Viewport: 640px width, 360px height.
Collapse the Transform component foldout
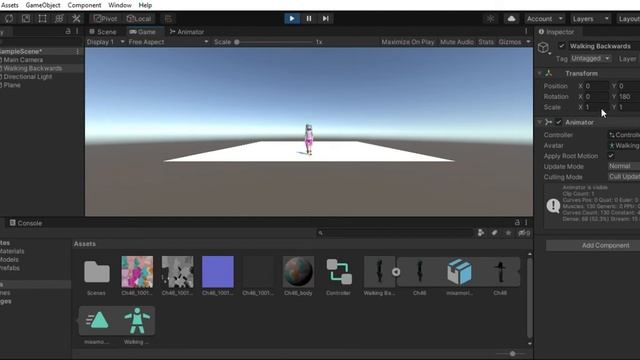(539, 73)
